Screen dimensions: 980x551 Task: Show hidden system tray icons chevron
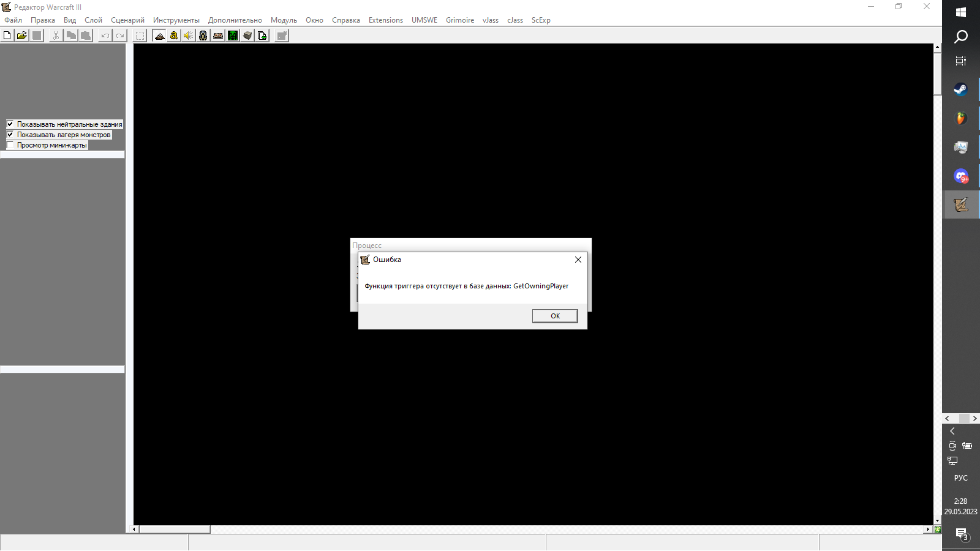[952, 431]
